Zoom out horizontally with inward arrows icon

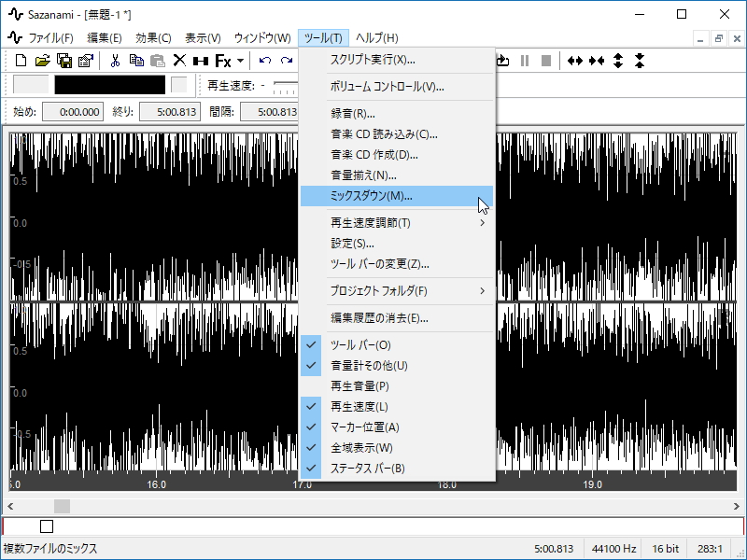point(597,61)
